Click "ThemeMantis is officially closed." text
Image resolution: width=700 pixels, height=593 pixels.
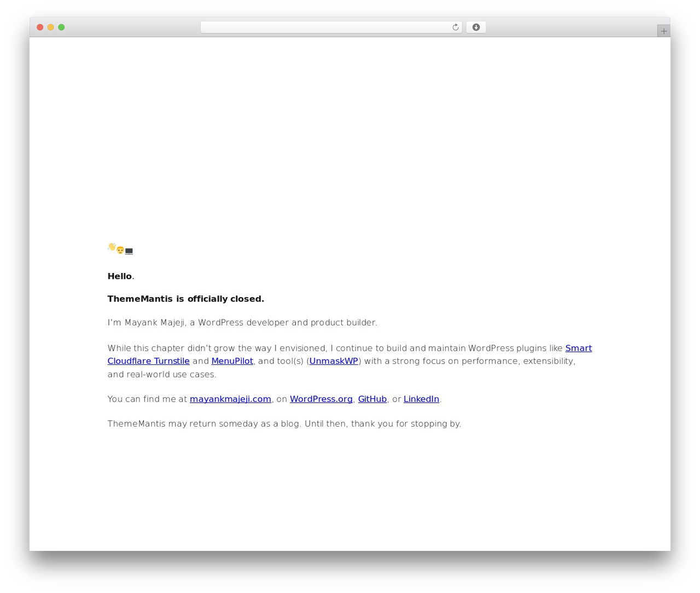tap(186, 299)
